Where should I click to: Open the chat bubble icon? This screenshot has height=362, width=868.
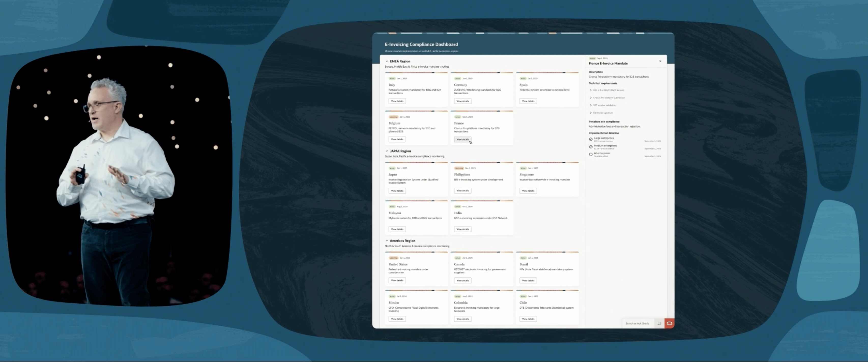[659, 323]
